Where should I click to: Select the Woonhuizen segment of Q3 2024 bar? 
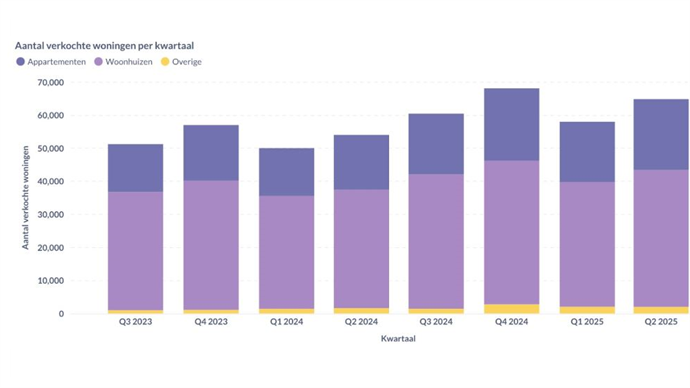pyautogui.click(x=436, y=242)
